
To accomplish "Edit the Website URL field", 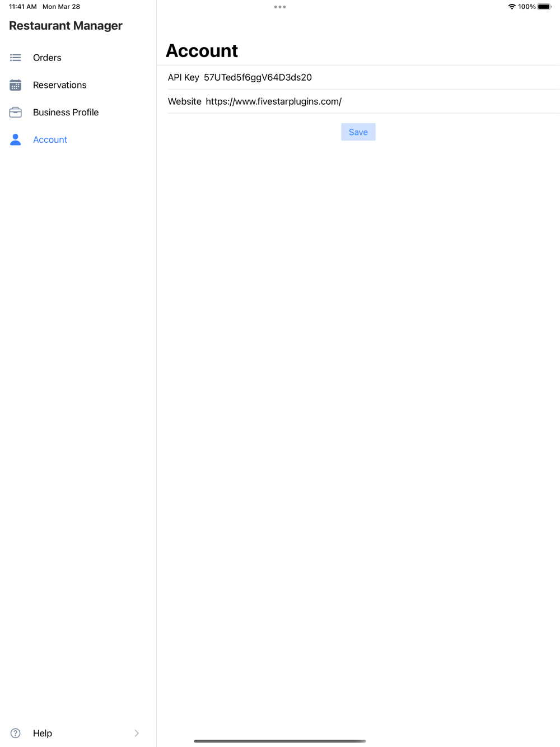I will (x=274, y=101).
